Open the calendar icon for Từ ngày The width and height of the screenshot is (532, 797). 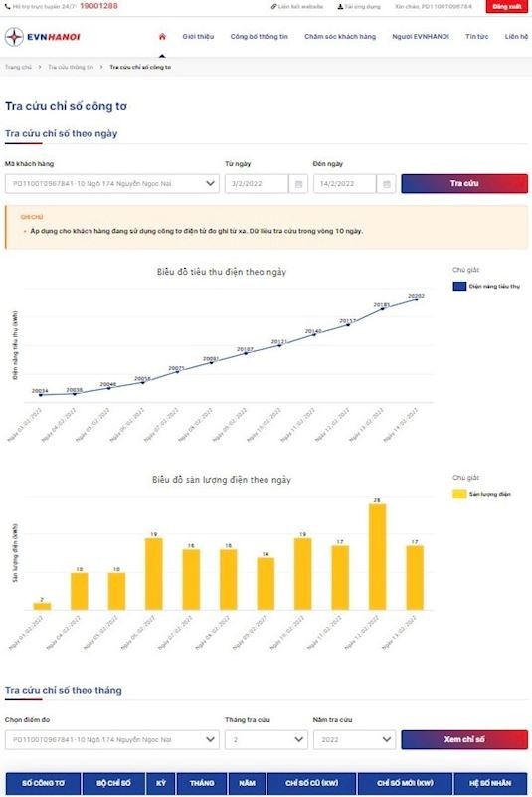[x=298, y=184]
